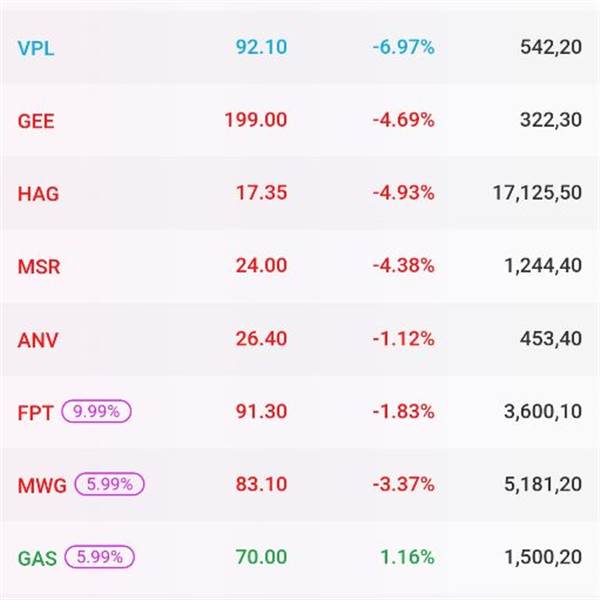Tap MSR percent change -4.38%
Viewport: 600px width, 600px height.
coord(403,266)
